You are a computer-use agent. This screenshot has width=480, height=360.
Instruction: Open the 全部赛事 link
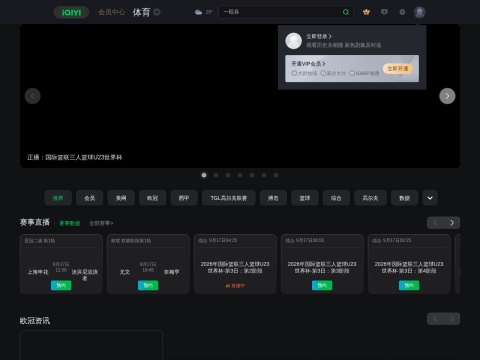101,223
